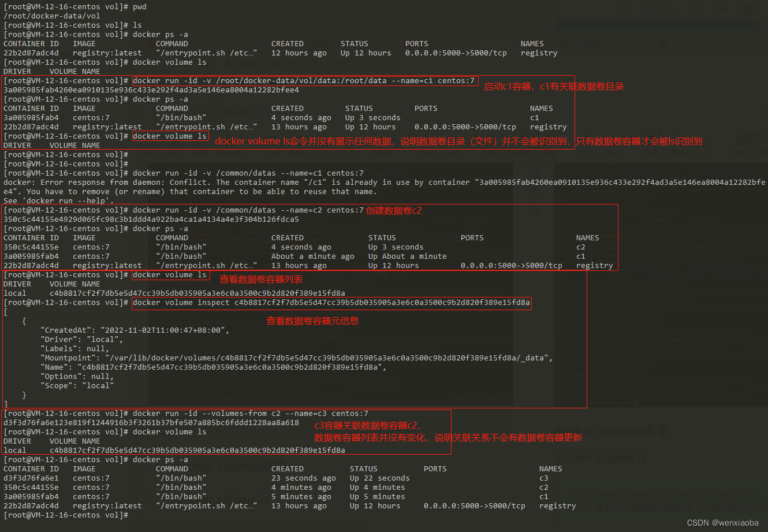Click the '12 hours ago' CREATED value

click(x=299, y=53)
